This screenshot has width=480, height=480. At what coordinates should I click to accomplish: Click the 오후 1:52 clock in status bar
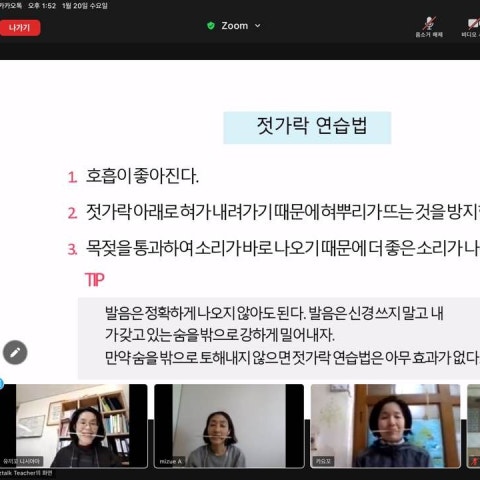pos(42,6)
